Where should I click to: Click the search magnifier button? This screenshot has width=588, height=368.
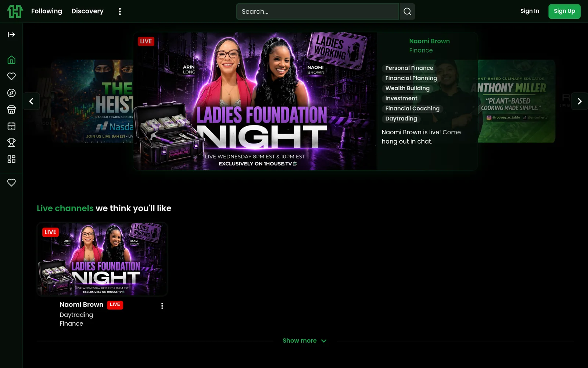tap(407, 11)
